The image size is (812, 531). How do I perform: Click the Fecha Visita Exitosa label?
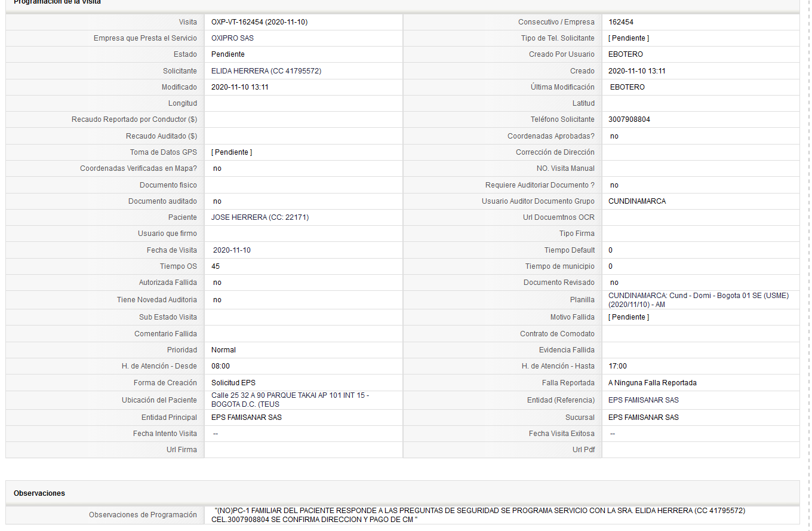pyautogui.click(x=562, y=434)
